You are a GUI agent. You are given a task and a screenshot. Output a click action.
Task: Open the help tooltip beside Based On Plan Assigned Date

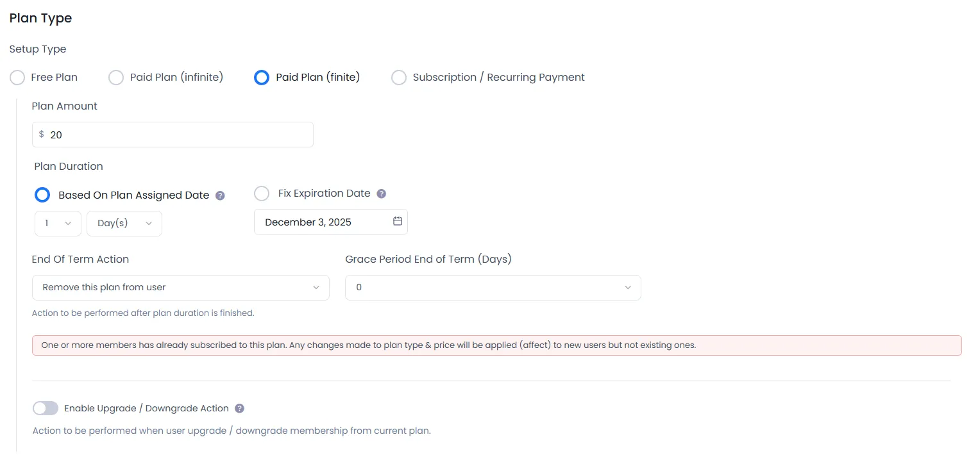click(x=221, y=195)
